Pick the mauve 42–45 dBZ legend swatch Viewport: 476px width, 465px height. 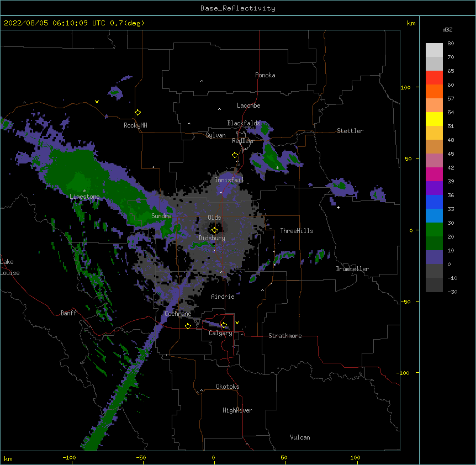click(x=434, y=161)
